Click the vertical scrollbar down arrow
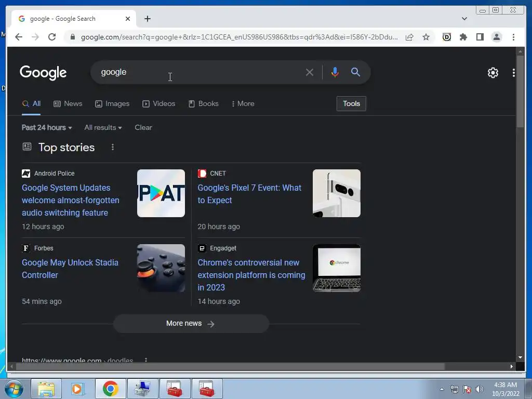The image size is (532, 399). pos(520,357)
